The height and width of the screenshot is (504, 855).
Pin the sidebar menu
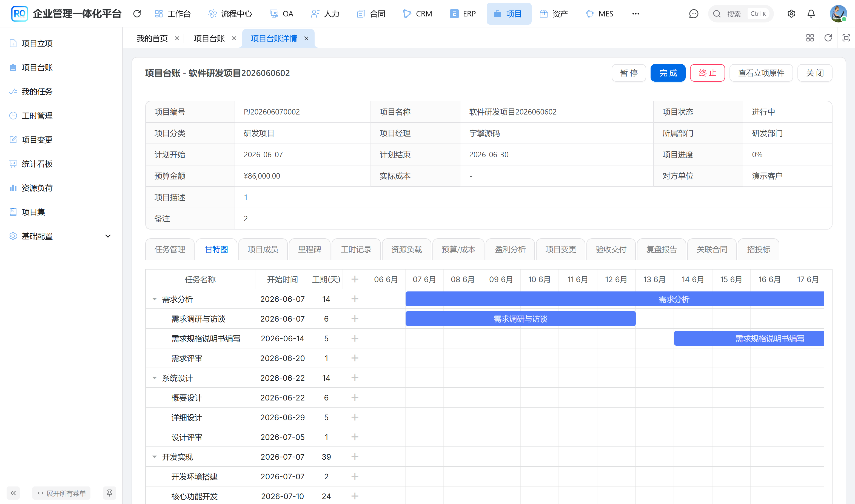pos(109,493)
